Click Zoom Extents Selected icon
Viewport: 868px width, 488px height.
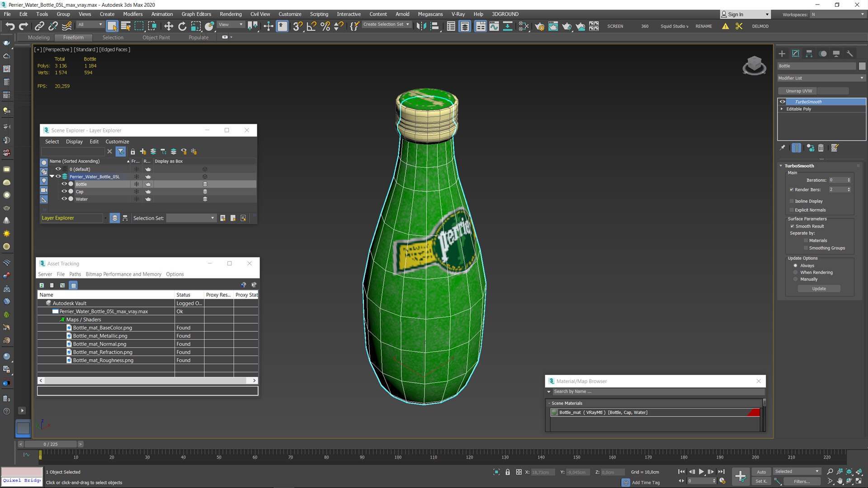849,472
